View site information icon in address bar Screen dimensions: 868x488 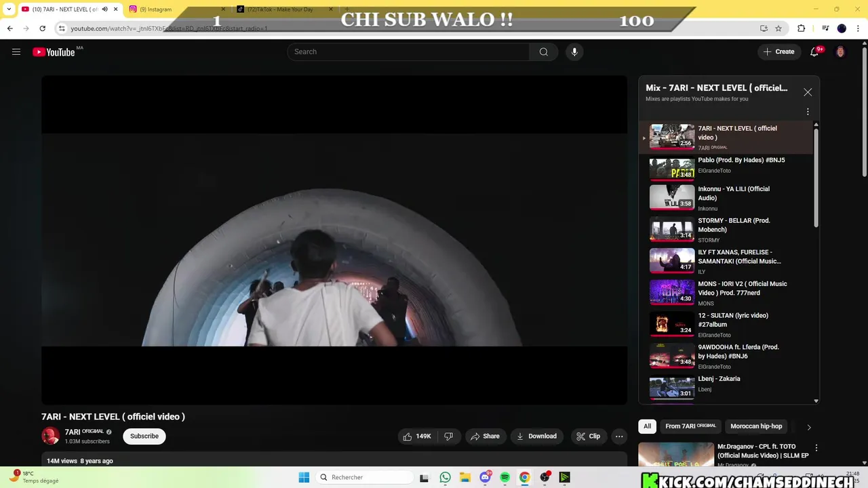click(x=62, y=28)
